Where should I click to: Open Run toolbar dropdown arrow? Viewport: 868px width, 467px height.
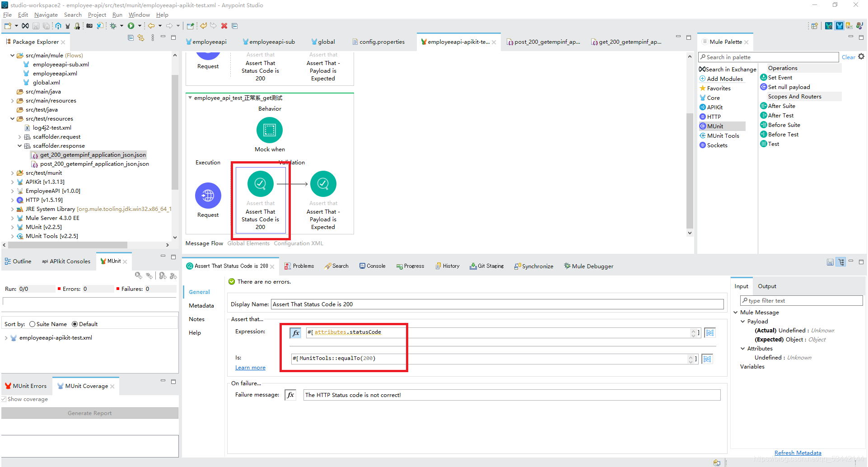pos(140,26)
